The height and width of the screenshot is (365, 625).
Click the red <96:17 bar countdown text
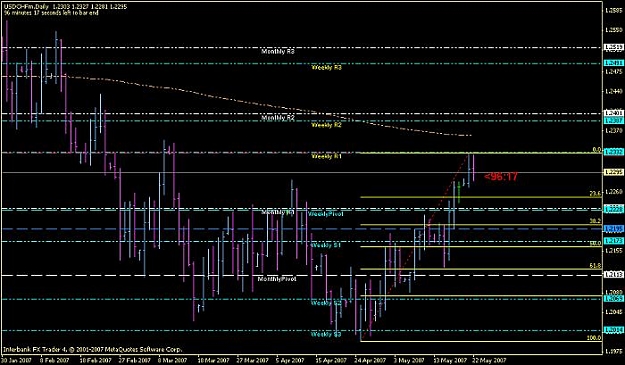click(501, 176)
